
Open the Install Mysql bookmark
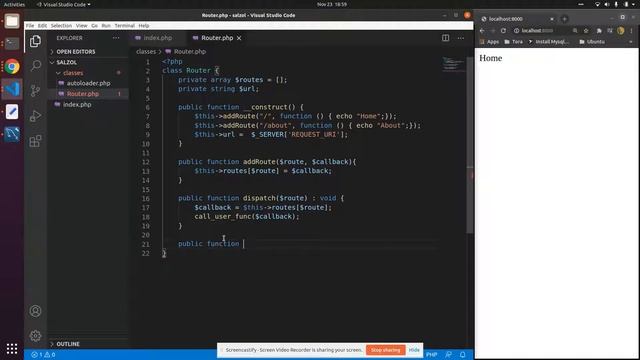pyautogui.click(x=548, y=42)
